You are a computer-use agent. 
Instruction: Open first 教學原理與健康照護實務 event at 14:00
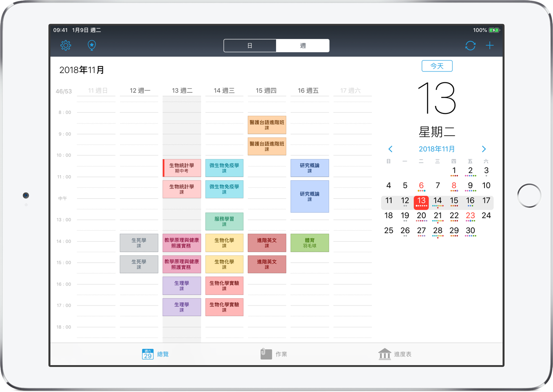pos(182,243)
